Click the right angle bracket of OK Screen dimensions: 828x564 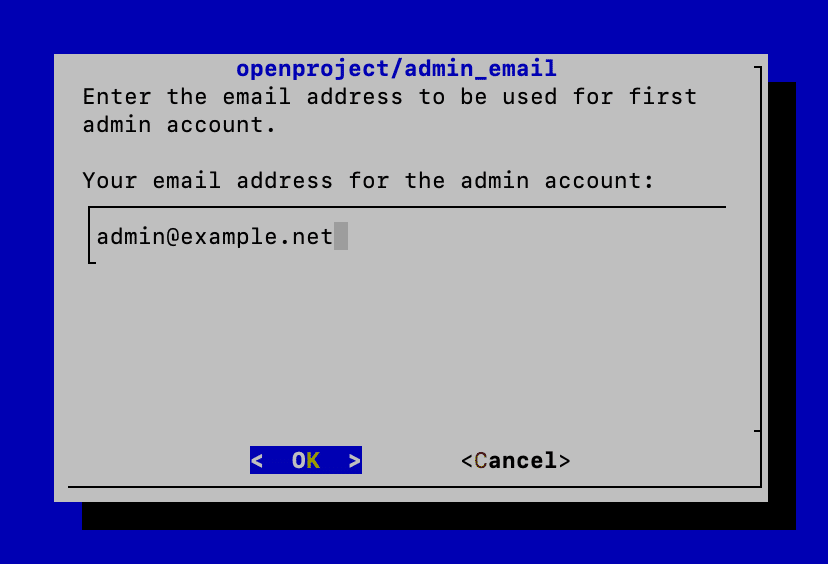coord(355,460)
